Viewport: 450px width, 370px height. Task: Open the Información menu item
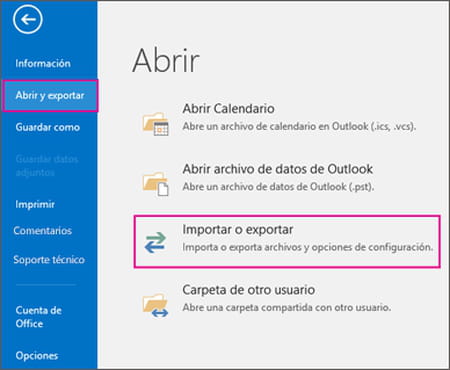pyautogui.click(x=43, y=63)
